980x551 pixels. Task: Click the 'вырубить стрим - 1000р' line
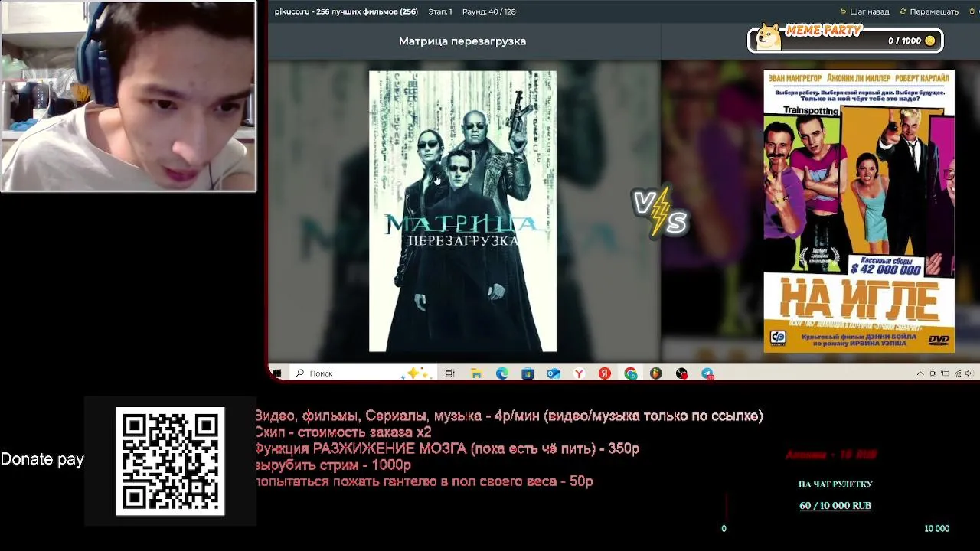[333, 465]
